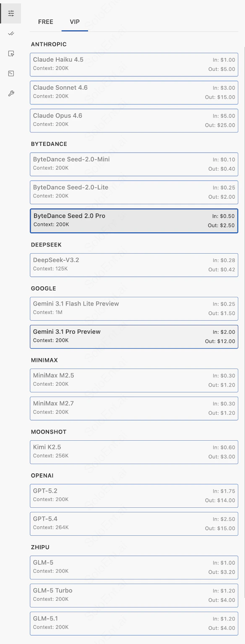Switch to the FREE tab
The height and width of the screenshot is (644, 245).
pyautogui.click(x=45, y=22)
